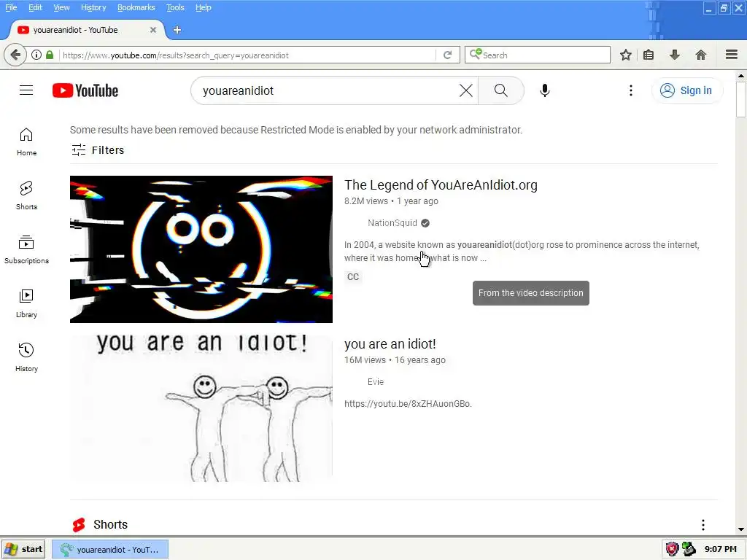The image size is (747, 560).
Task: Open the Bookmarks menu
Action: click(136, 7)
